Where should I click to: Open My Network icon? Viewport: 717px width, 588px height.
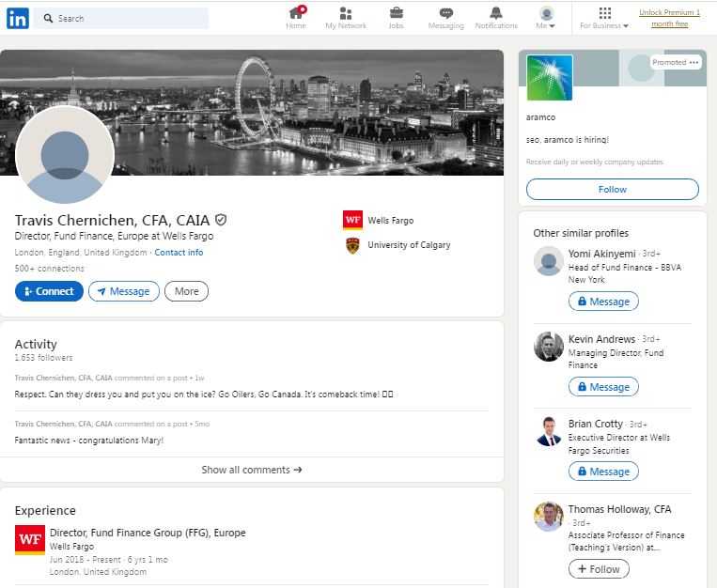click(x=346, y=13)
